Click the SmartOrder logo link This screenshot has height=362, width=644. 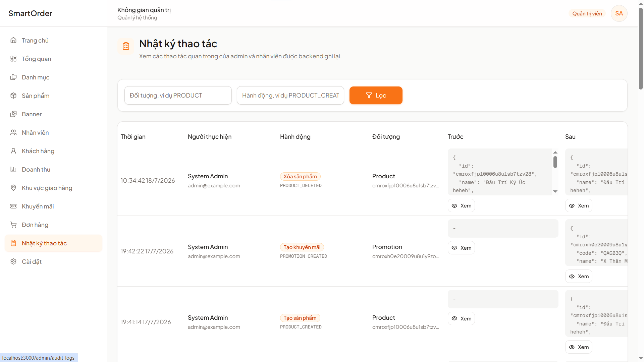tap(30, 13)
